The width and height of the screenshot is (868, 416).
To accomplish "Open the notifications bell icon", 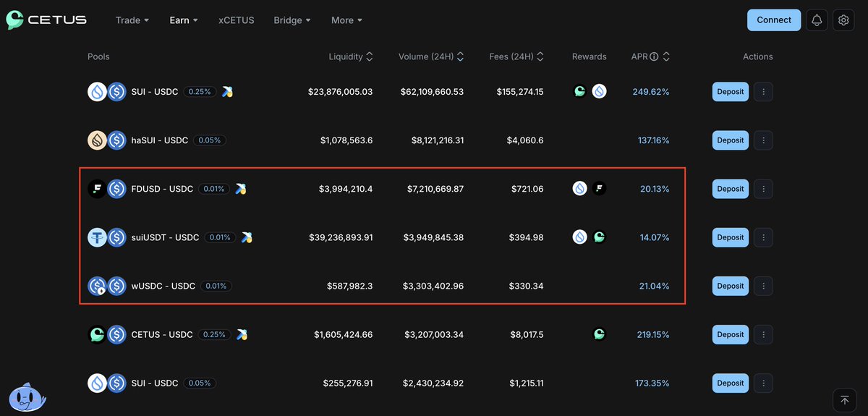I will point(817,20).
